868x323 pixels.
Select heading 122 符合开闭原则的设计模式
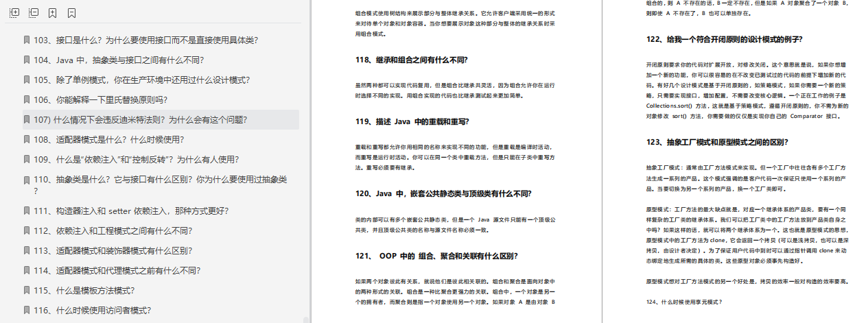725,39
